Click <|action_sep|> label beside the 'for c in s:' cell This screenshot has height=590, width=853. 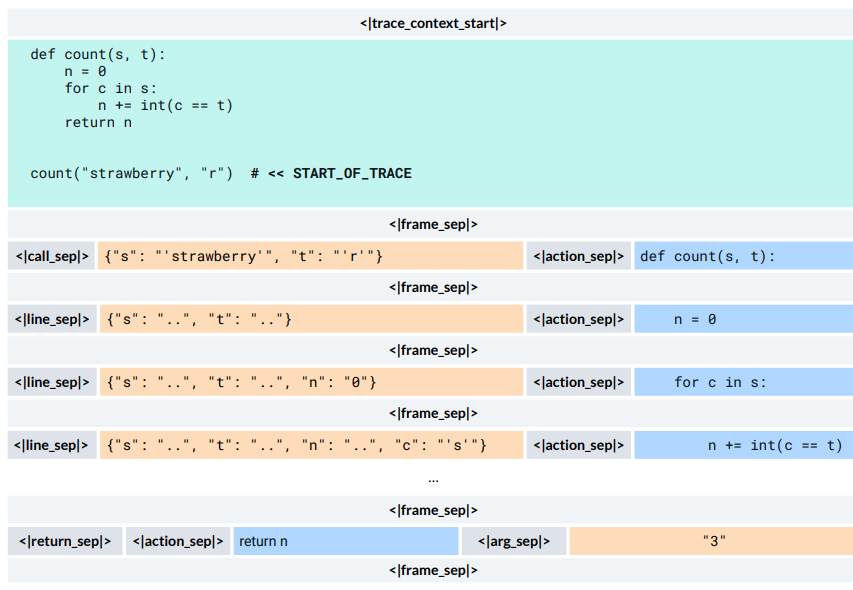point(579,382)
